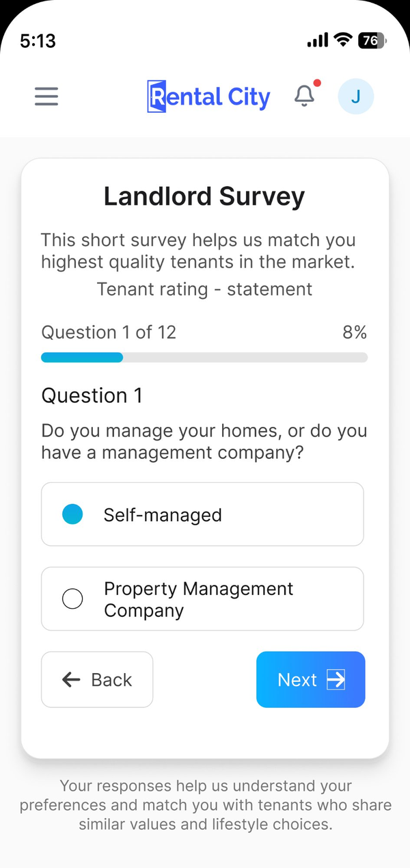Viewport: 410px width, 868px height.
Task: Tap the battery level indicator
Action: (372, 40)
